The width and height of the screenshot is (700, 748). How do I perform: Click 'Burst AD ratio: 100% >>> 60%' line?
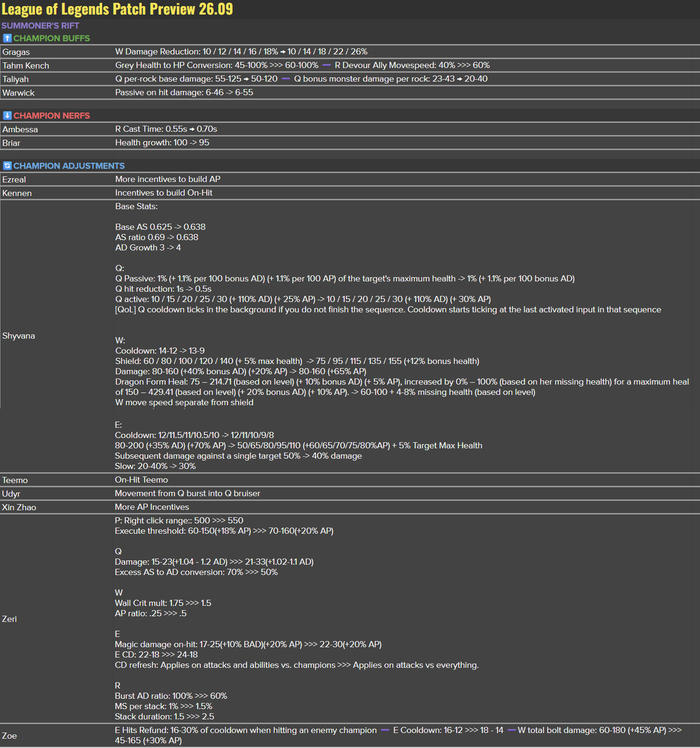[171, 696]
